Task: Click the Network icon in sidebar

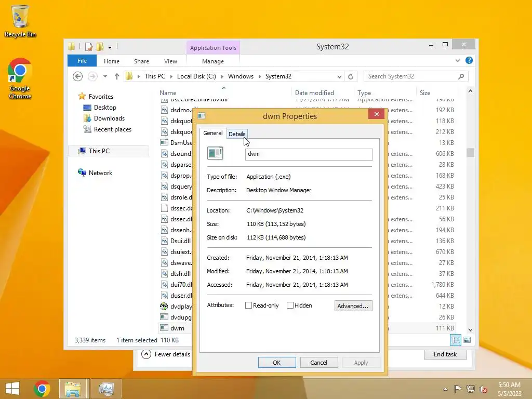Action: coord(82,172)
